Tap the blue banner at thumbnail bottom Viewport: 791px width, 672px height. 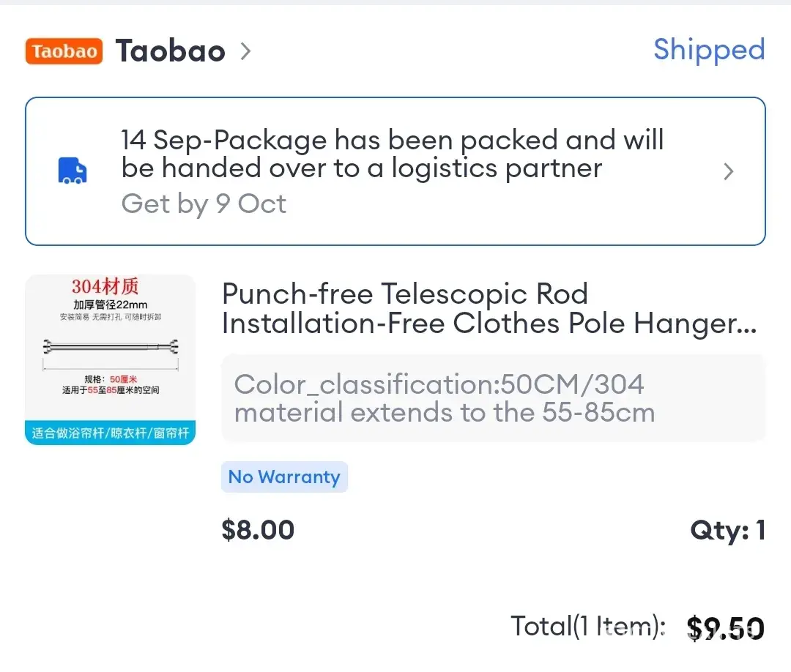pos(110,433)
